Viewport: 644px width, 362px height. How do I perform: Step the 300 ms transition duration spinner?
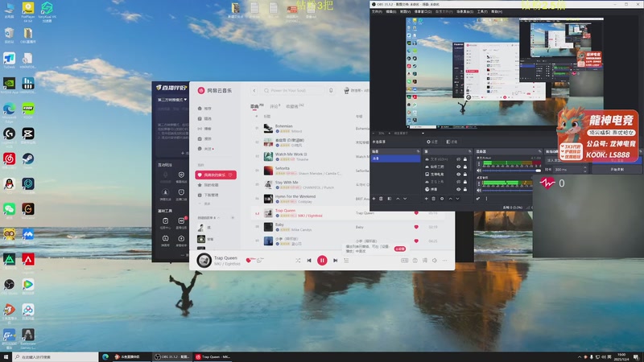coord(585,170)
